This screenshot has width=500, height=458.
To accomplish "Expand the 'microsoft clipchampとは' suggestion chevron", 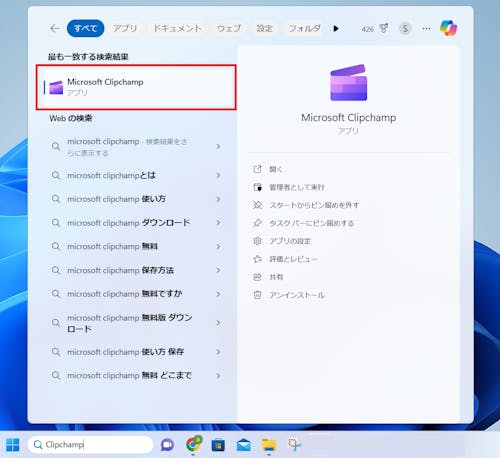I will pos(218,175).
